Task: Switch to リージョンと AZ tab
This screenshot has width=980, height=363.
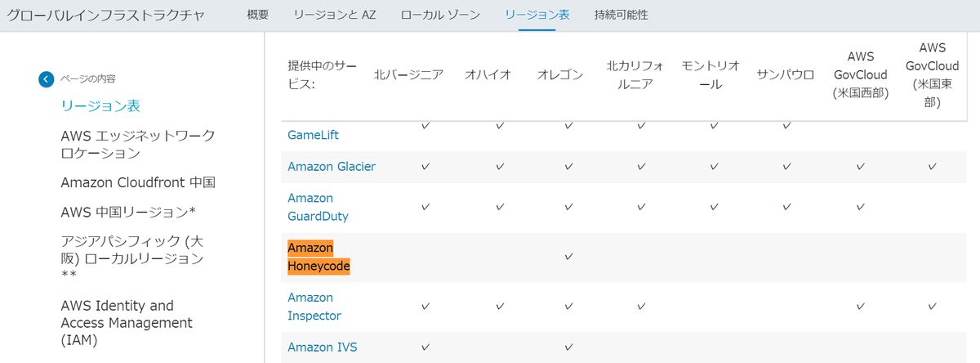Action: point(334,15)
